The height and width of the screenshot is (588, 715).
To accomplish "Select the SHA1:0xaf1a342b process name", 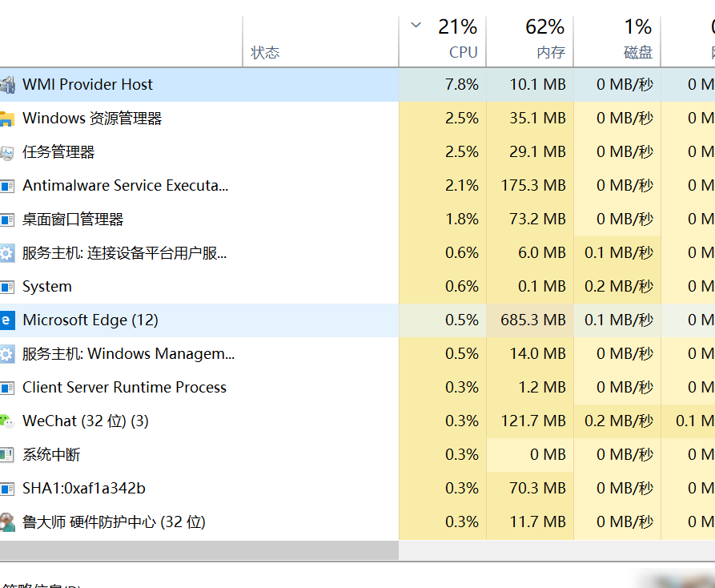I will 84,488.
